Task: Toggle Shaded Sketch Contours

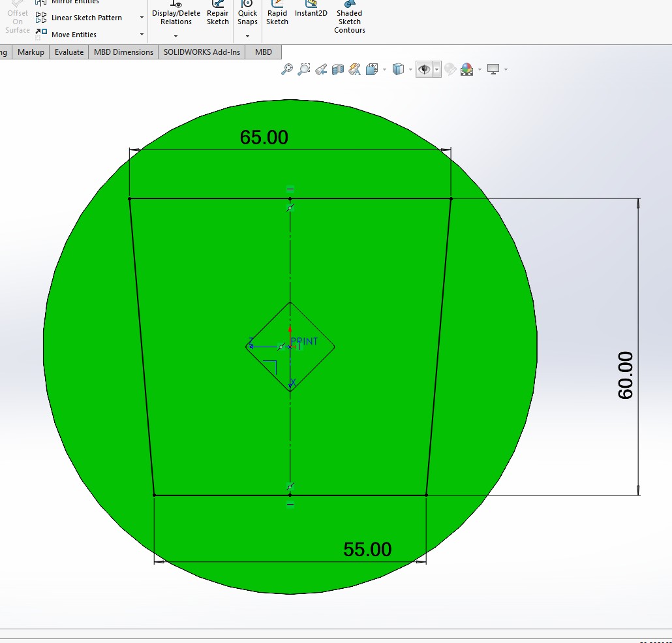Action: (x=349, y=17)
